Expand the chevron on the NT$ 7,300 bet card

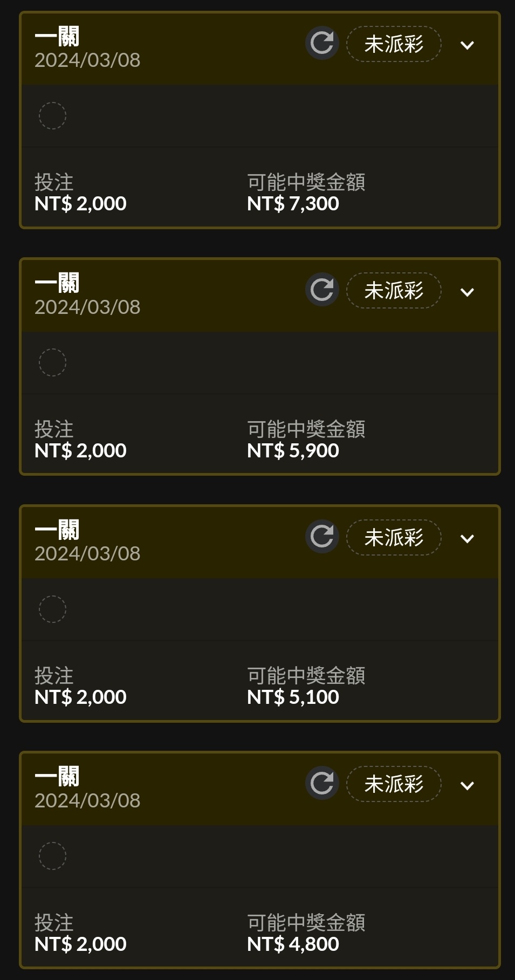pyautogui.click(x=467, y=45)
